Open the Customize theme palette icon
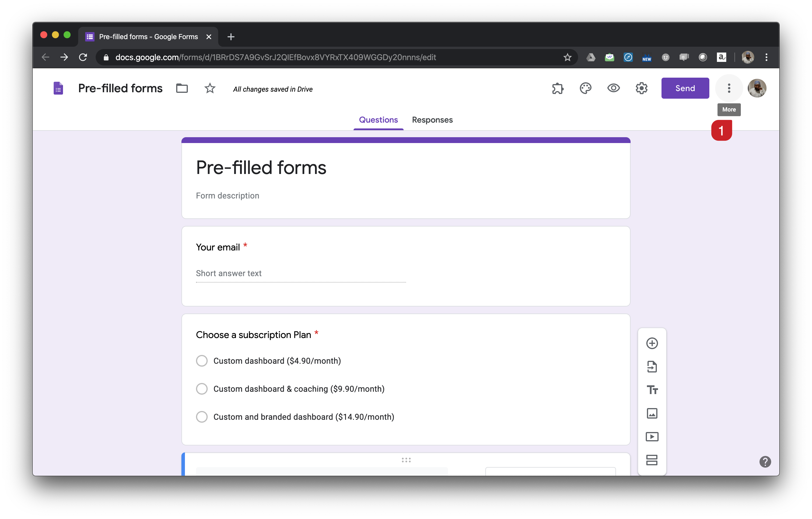 pyautogui.click(x=585, y=88)
